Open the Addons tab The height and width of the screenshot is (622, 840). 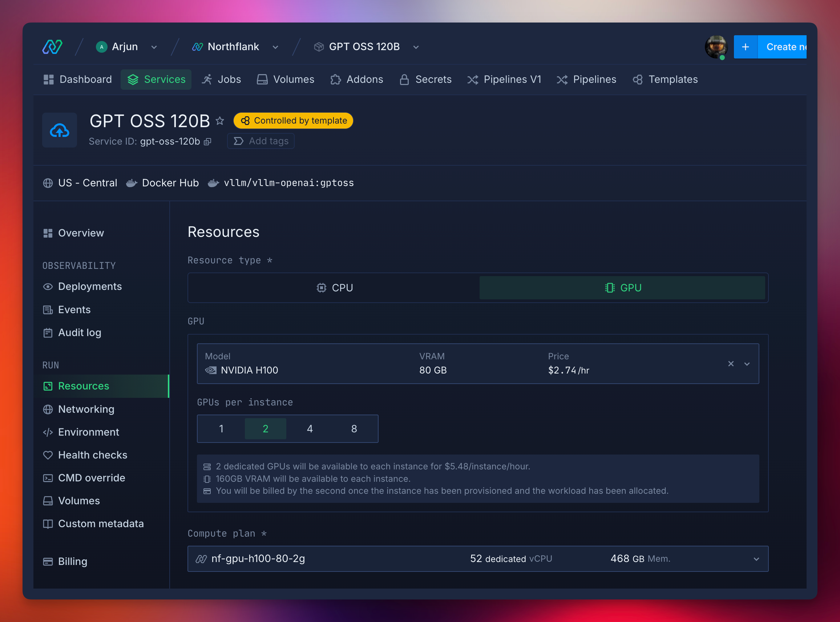pyautogui.click(x=356, y=80)
